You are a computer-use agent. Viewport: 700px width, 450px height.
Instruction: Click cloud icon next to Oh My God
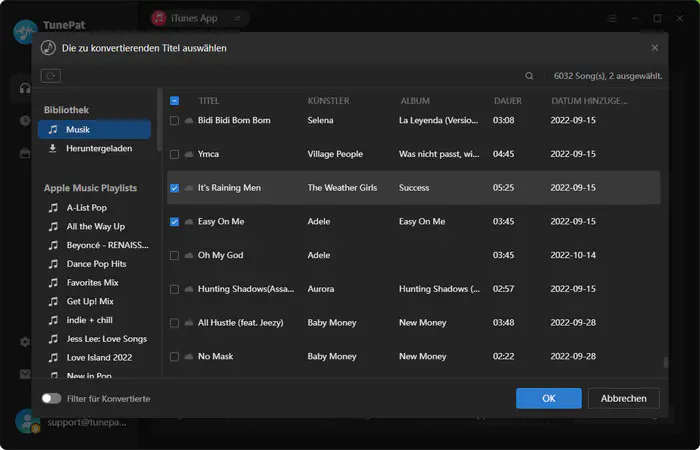click(189, 255)
